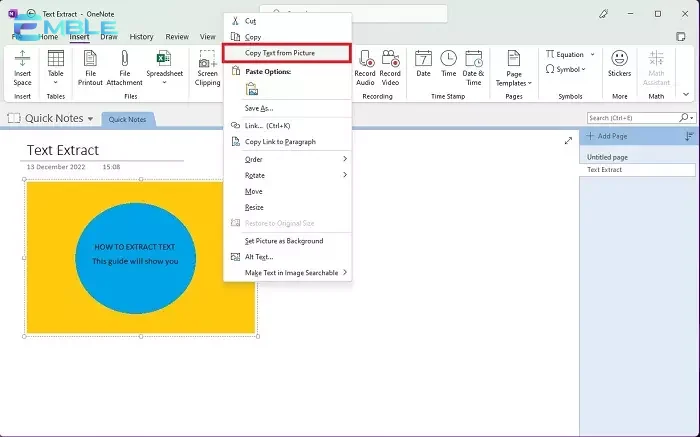Viewport: 700px width, 437px height.
Task: Choose Move from context menu
Action: click(288, 191)
